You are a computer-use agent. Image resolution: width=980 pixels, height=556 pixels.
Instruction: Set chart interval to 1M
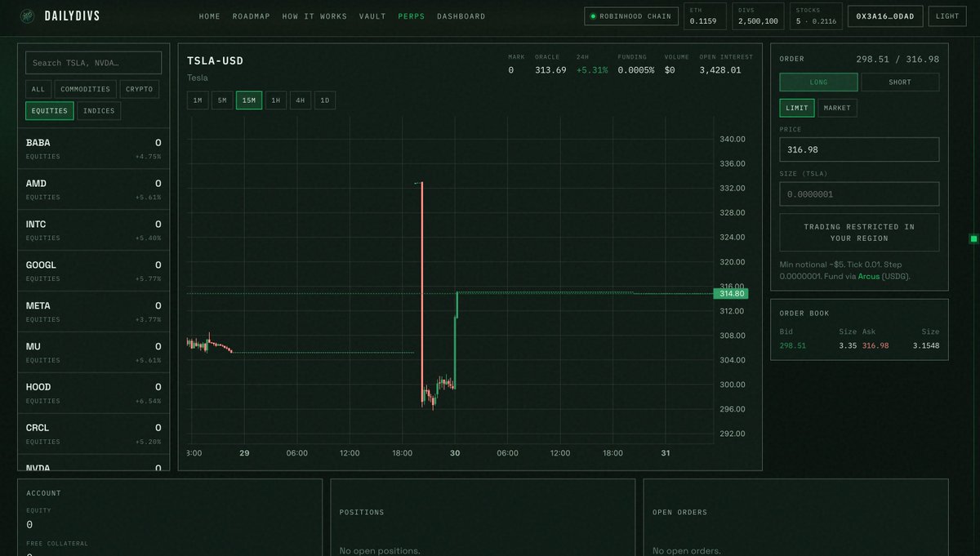[x=198, y=100]
